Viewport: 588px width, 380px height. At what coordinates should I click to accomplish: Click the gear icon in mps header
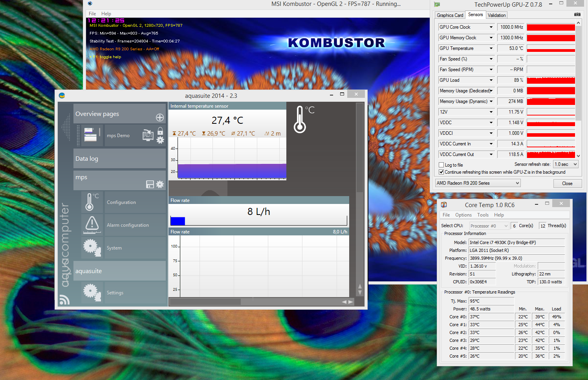click(x=160, y=184)
